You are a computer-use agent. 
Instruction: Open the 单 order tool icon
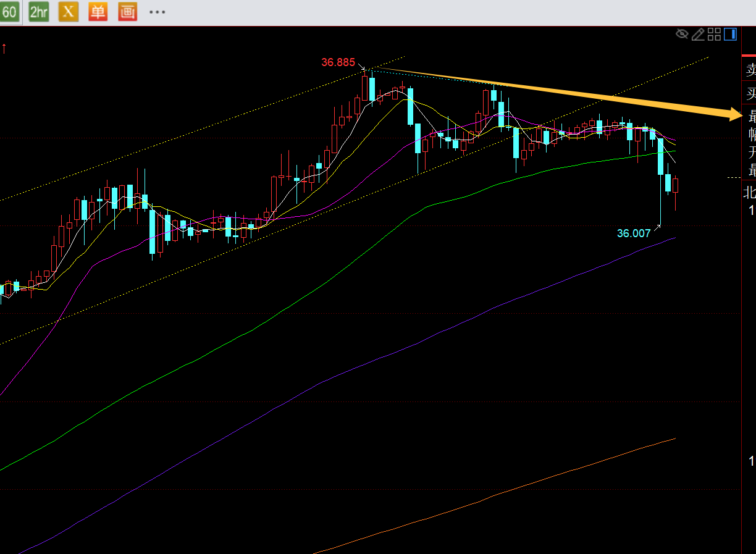(98, 11)
